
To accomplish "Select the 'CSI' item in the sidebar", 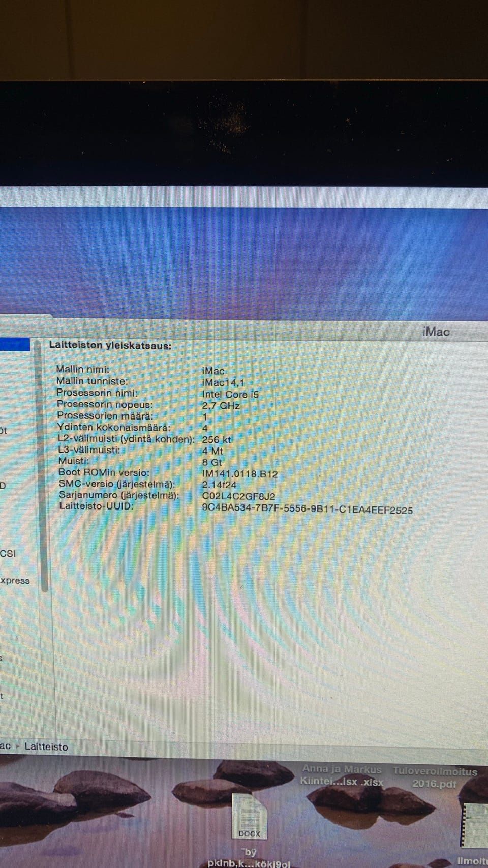I will coord(8,553).
